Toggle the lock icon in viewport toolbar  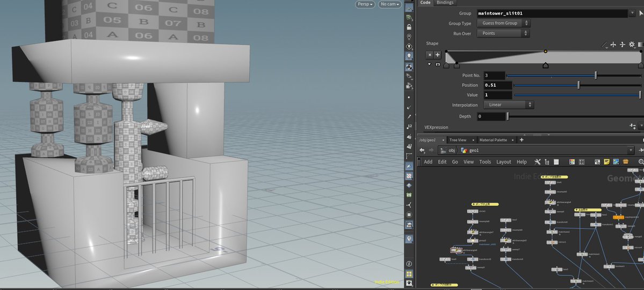tap(409, 27)
